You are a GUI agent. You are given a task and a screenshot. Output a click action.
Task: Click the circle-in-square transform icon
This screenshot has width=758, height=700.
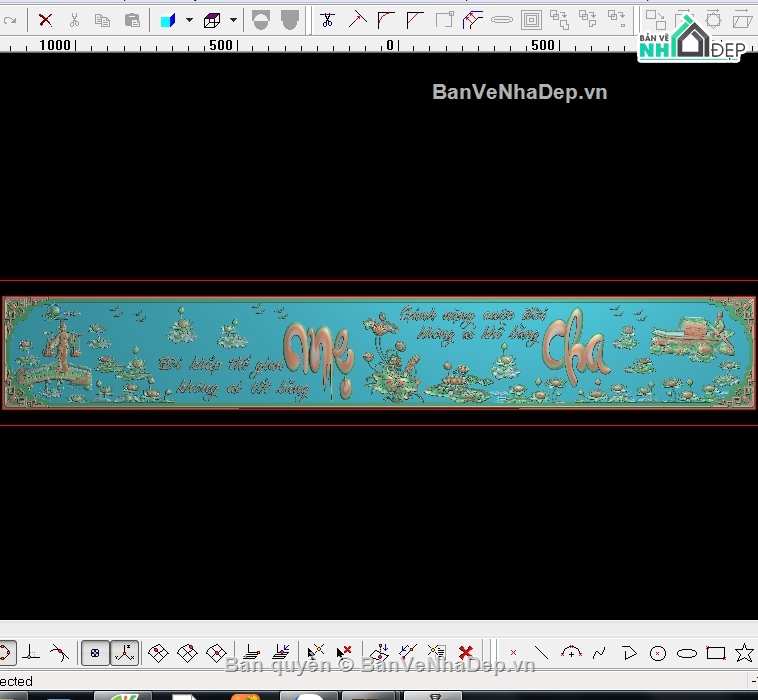point(714,20)
